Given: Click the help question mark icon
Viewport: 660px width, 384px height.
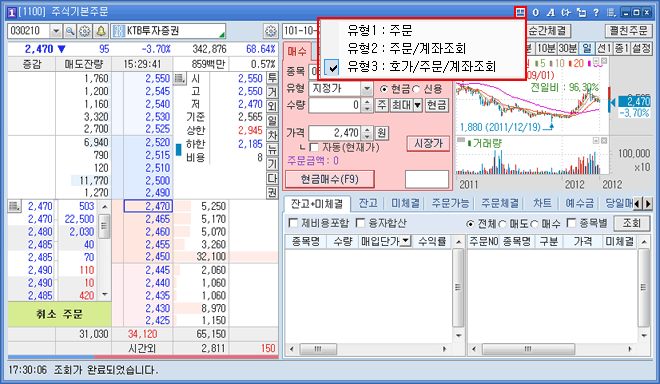Looking at the screenshot, I should 596,13.
